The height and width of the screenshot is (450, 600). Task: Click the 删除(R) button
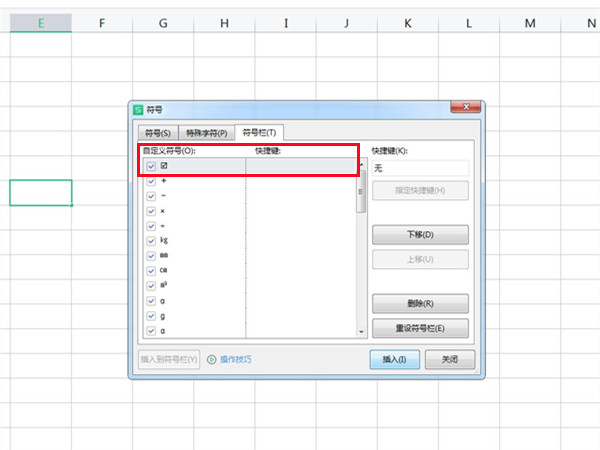pyautogui.click(x=420, y=303)
